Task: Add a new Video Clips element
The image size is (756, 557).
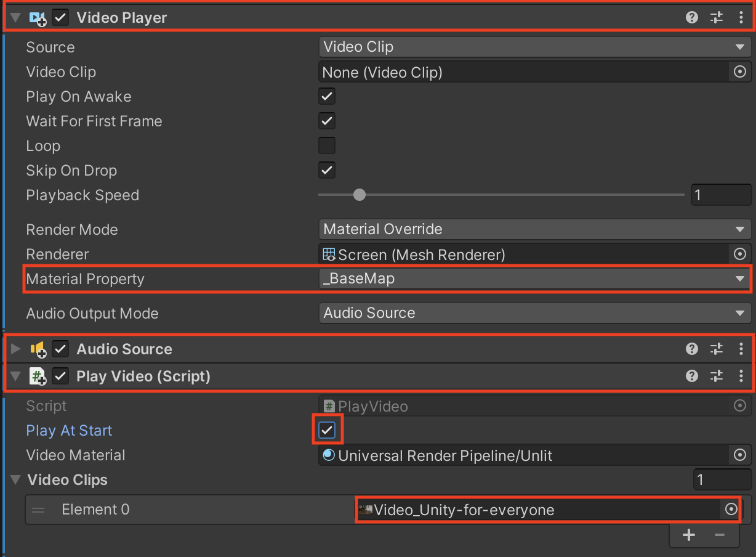Action: pos(689,535)
